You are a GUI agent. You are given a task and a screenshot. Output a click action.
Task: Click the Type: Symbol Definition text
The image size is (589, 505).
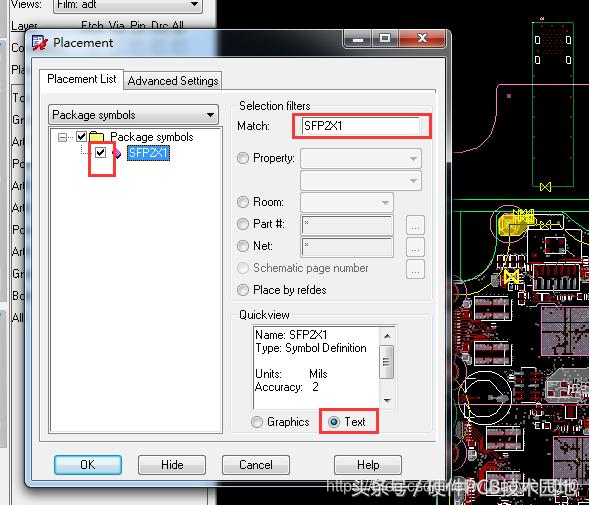tap(311, 348)
